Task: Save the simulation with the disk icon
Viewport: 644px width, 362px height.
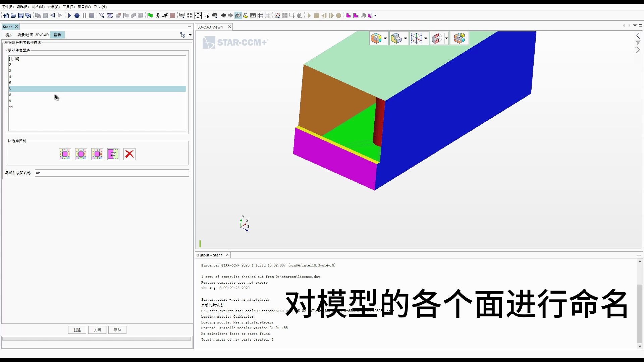Action: click(x=21, y=15)
